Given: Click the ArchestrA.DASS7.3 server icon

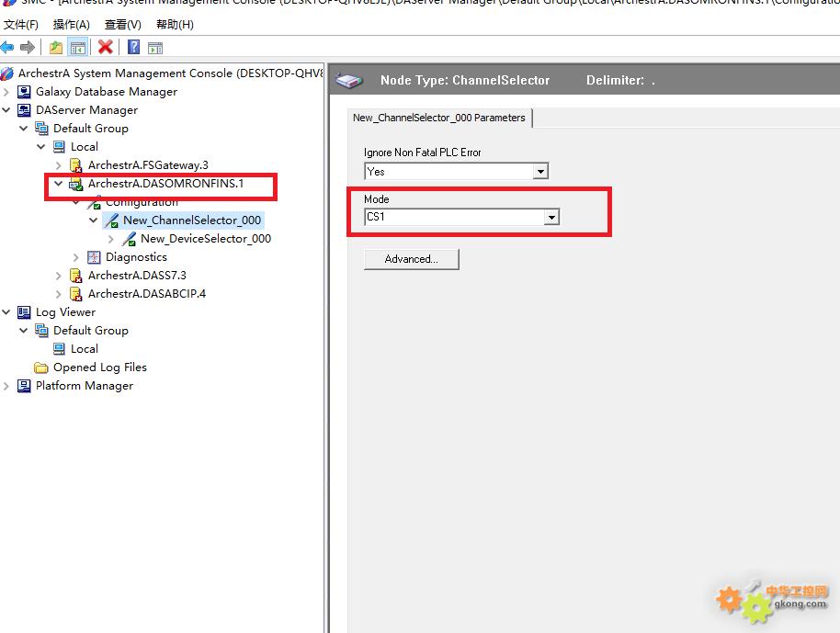Looking at the screenshot, I should coord(76,276).
